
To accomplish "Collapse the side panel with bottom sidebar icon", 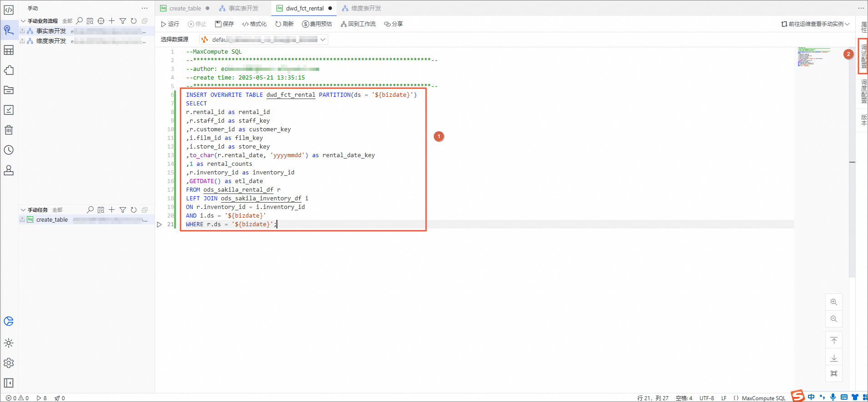I will coord(9,383).
